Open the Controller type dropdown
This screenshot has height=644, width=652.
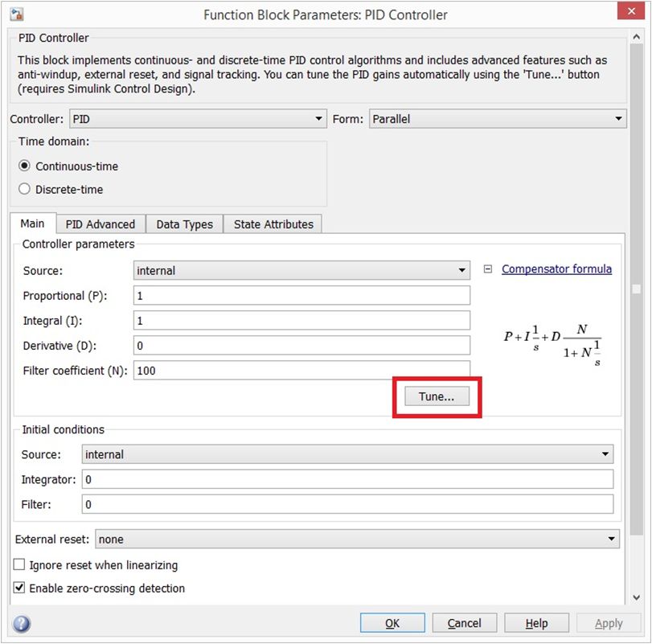(198, 119)
